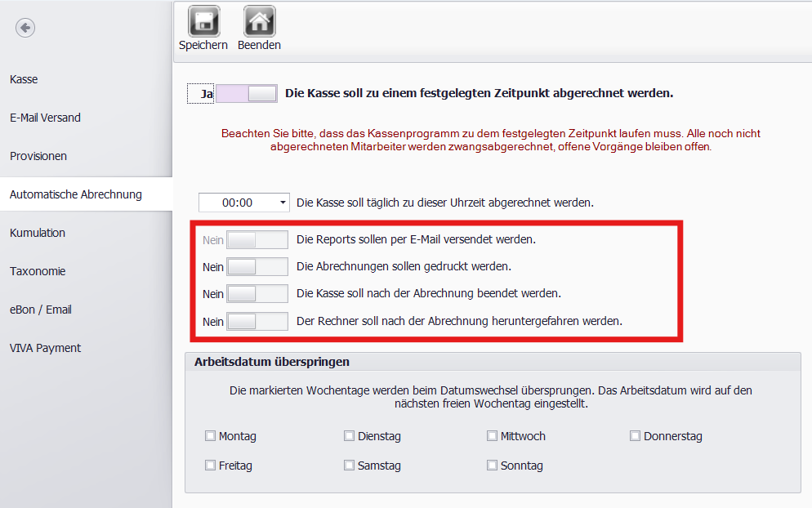Open the Provisionen section

click(x=38, y=156)
